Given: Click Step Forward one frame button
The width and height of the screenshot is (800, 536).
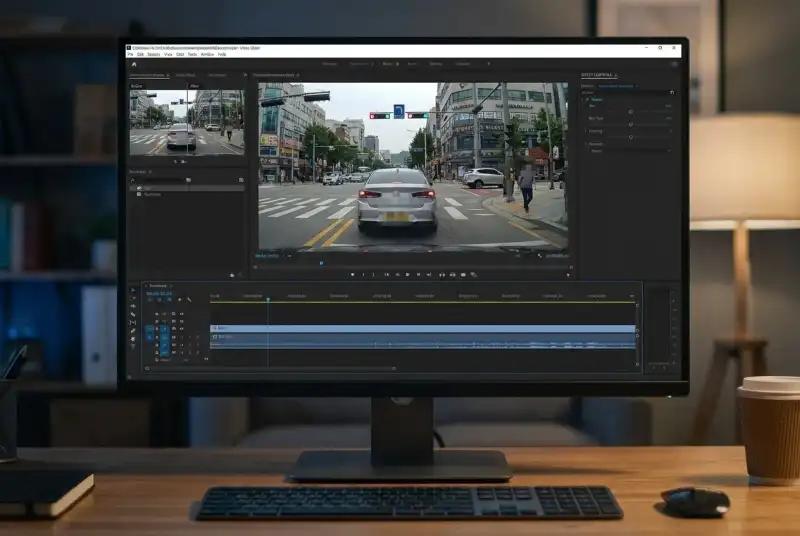Looking at the screenshot, I should pyautogui.click(x=418, y=274).
